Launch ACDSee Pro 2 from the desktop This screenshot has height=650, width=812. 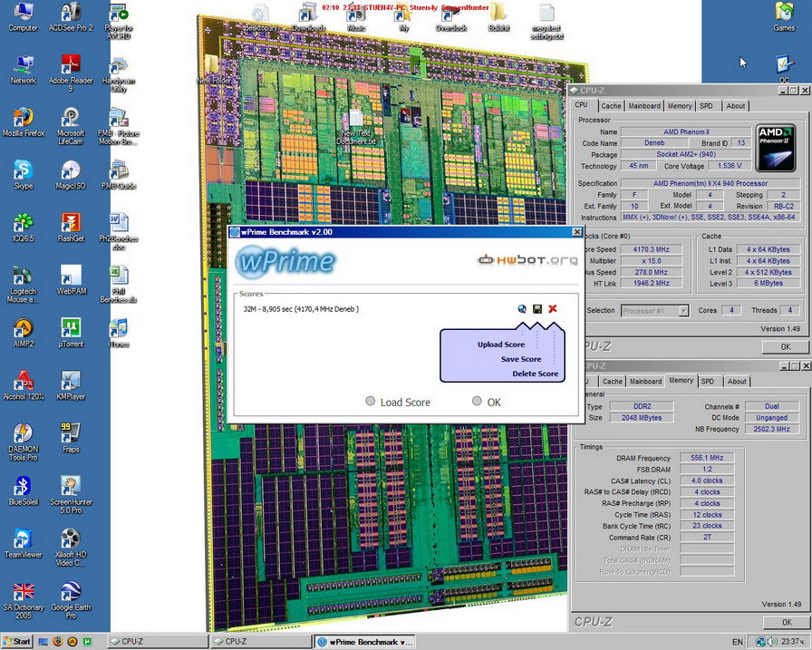point(71,17)
